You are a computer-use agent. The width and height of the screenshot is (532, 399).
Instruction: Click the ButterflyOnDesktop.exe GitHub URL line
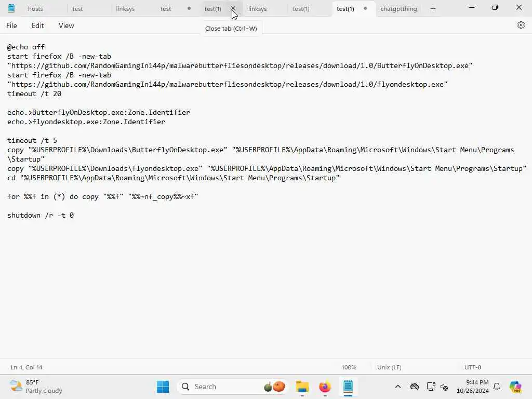(240, 65)
